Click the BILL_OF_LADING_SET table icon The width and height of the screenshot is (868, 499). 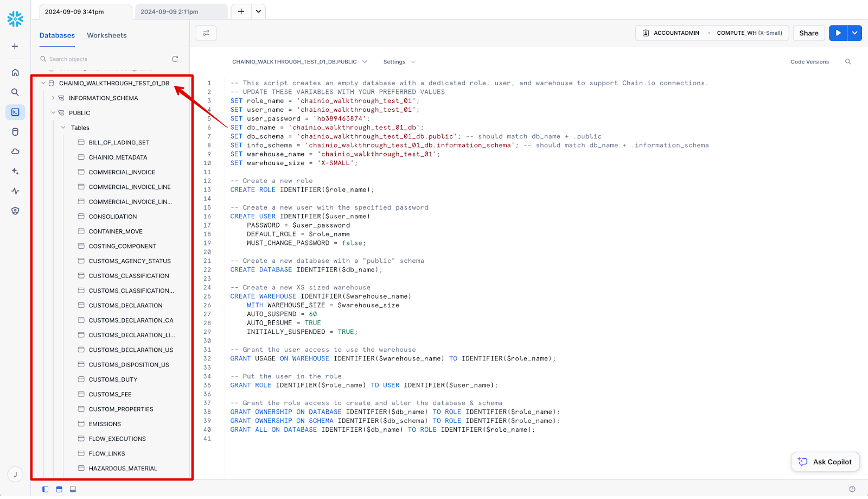(x=81, y=142)
